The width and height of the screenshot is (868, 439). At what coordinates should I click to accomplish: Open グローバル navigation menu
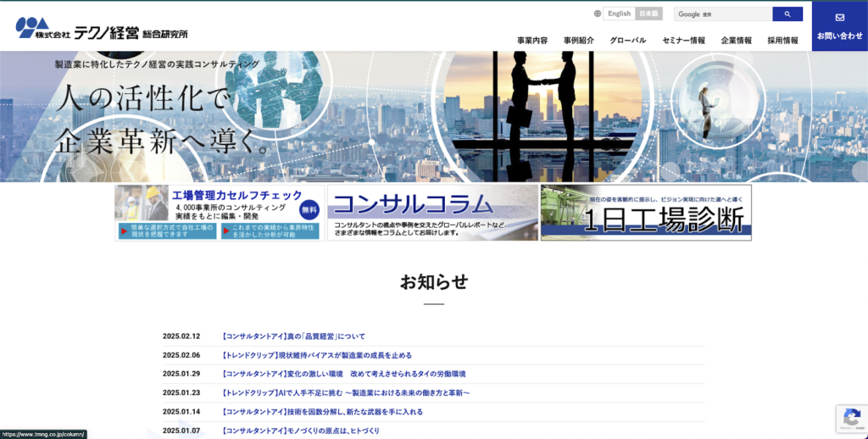click(x=627, y=40)
